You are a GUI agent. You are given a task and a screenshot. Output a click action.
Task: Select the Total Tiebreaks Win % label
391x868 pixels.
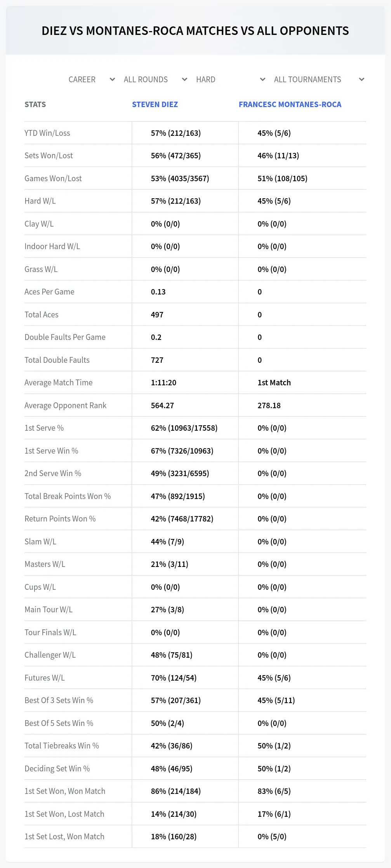click(62, 746)
